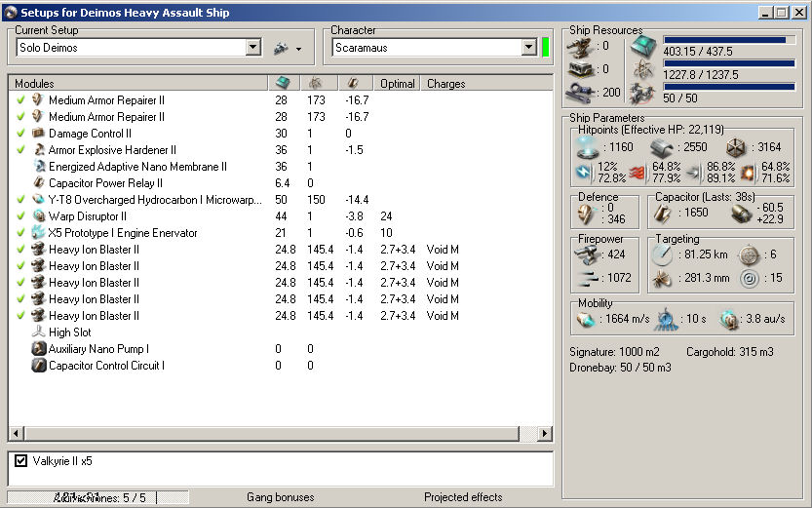The image size is (812, 508).
Task: Click the Capacitor Control Circuit I rig icon
Action: pyautogui.click(x=39, y=366)
